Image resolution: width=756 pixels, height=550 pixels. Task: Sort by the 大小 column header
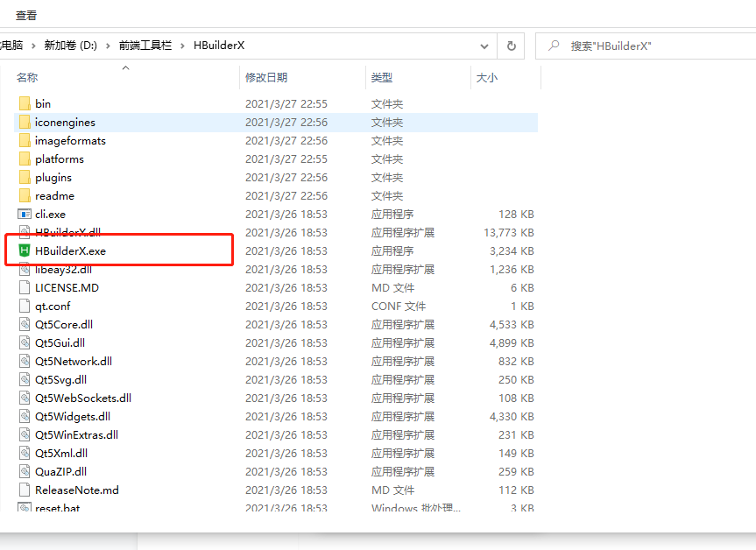pyautogui.click(x=486, y=78)
